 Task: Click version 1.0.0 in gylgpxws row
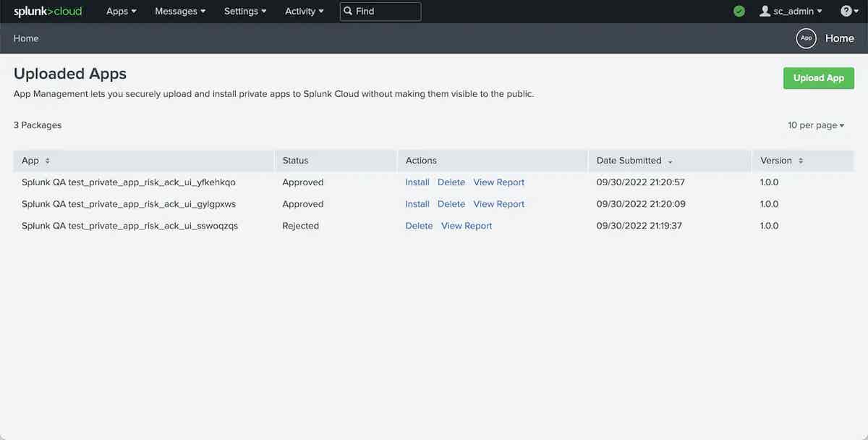coord(769,204)
